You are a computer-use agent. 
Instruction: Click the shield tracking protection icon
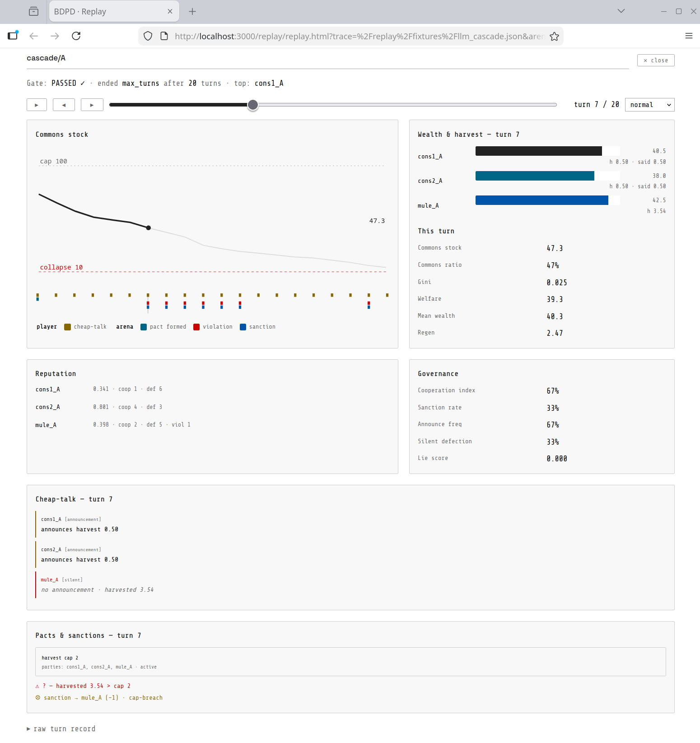pyautogui.click(x=148, y=37)
